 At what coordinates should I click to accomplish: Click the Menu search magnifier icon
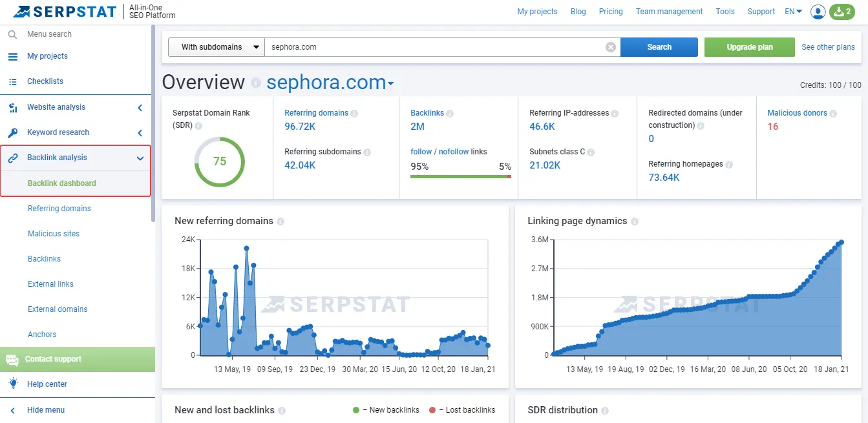(x=12, y=34)
